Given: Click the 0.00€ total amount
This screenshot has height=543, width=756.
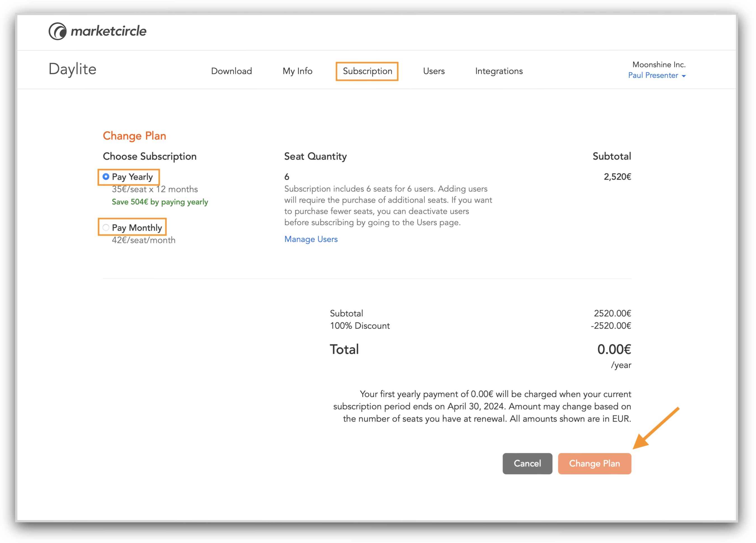Looking at the screenshot, I should [x=614, y=349].
